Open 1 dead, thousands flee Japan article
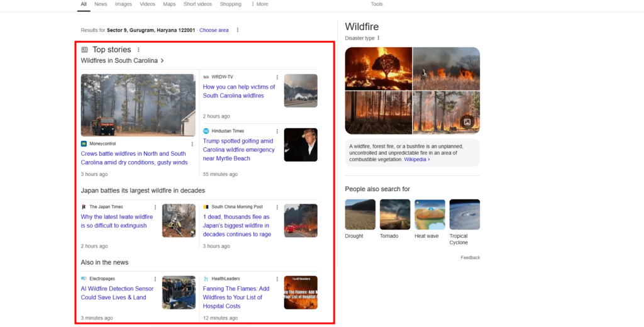 [x=237, y=226]
